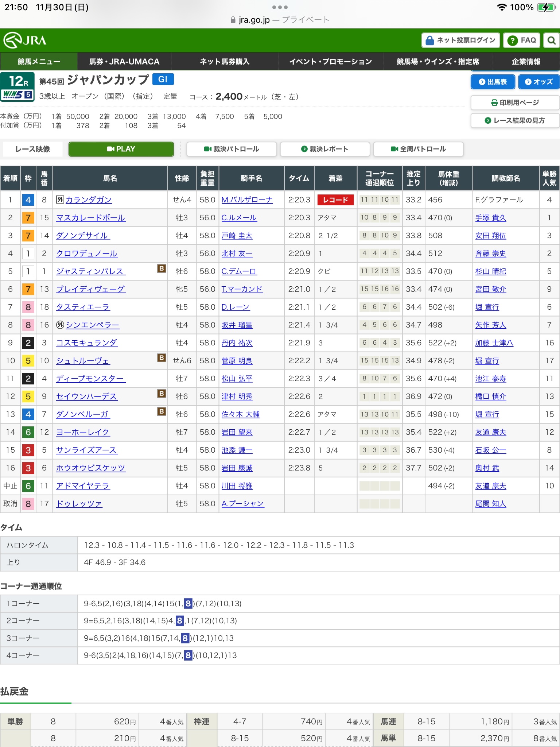Click the red レコード badge
The height and width of the screenshot is (747, 560).
coord(335,200)
